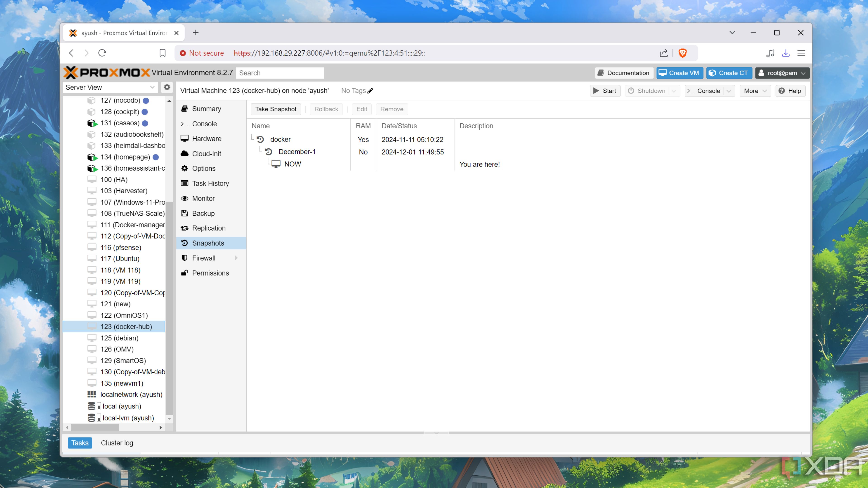This screenshot has height=488, width=868.
Task: Click the Start VM button
Action: point(605,91)
